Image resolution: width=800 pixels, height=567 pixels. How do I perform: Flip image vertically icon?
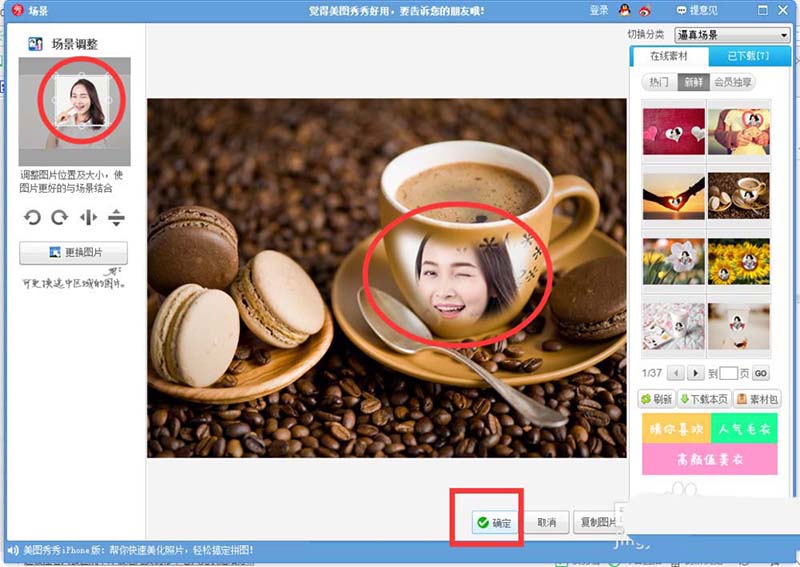coord(116,217)
